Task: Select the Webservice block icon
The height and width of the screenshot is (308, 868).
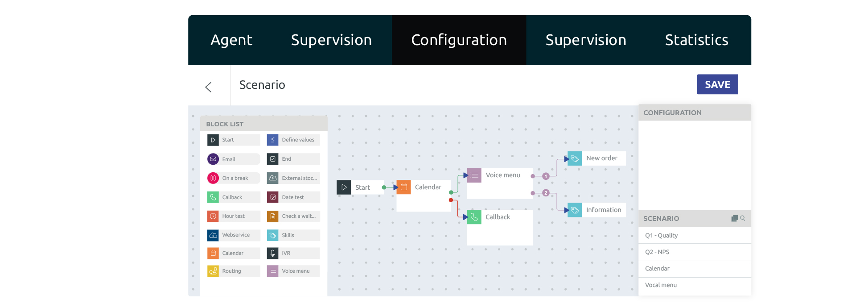Action: pos(213,235)
